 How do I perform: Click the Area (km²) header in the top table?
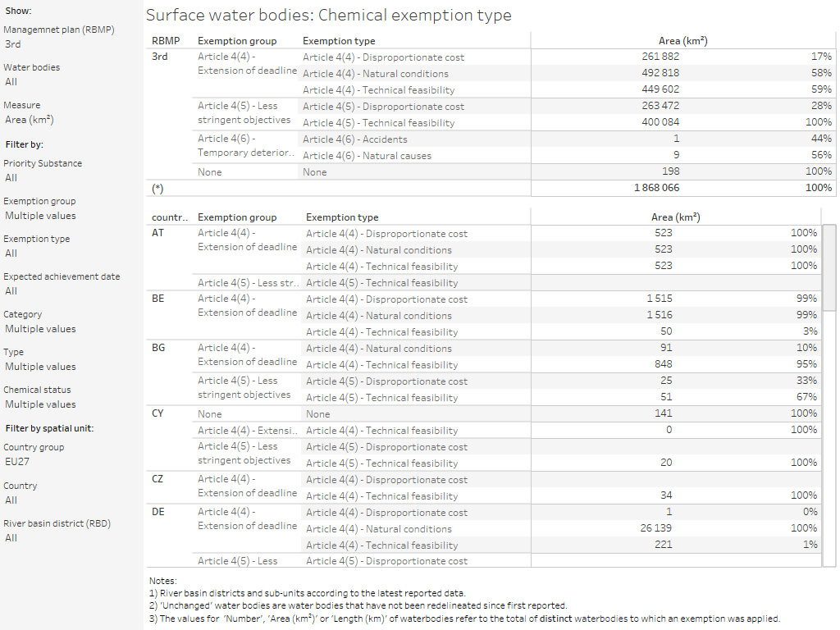pyautogui.click(x=683, y=41)
